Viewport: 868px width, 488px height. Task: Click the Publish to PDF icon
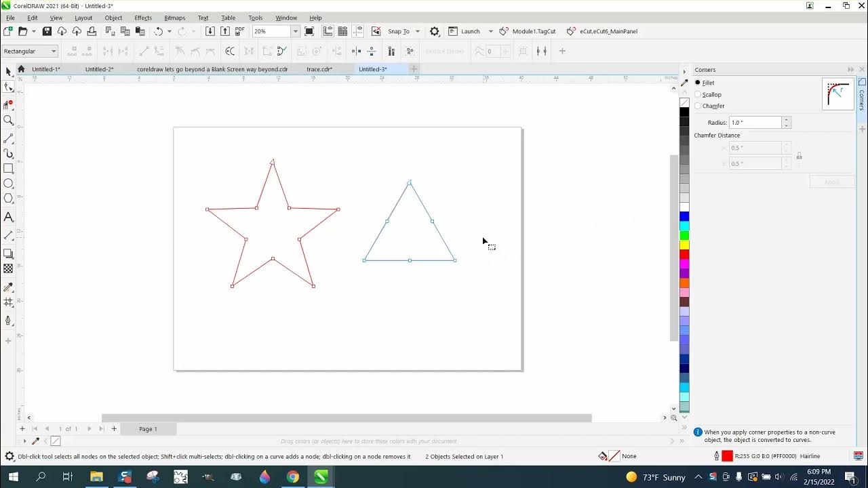[239, 31]
